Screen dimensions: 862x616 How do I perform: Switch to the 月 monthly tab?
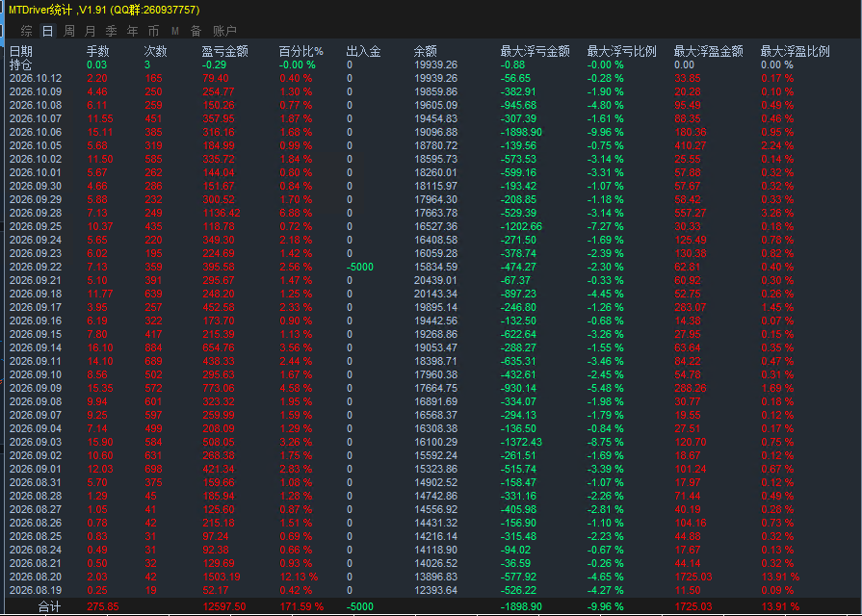pos(91,31)
